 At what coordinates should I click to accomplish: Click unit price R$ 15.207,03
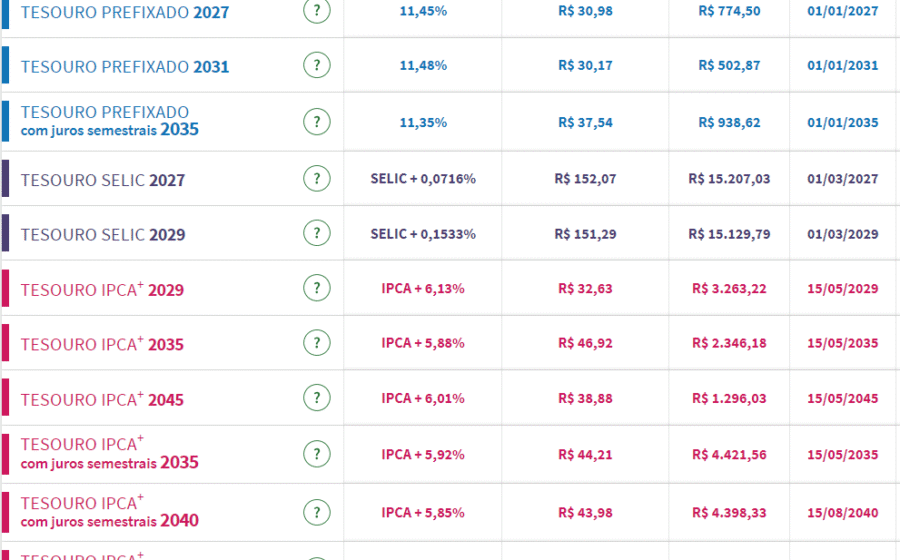pos(729,179)
